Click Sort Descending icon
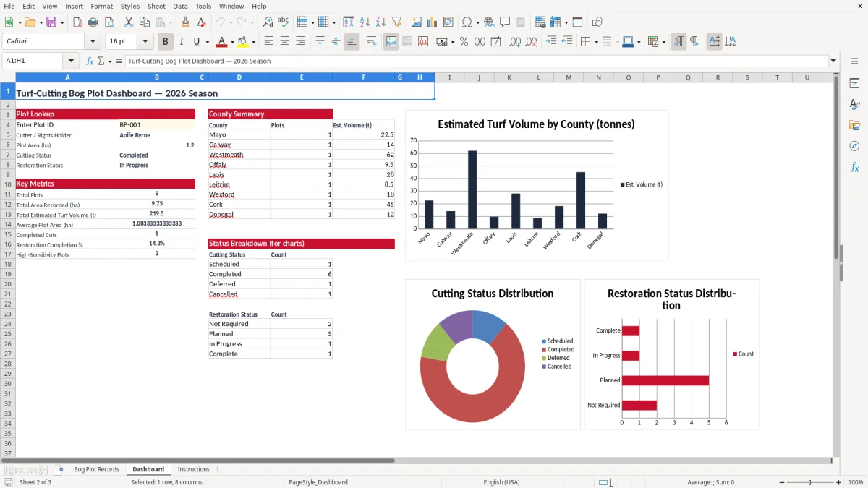868x488 pixels. (x=380, y=22)
